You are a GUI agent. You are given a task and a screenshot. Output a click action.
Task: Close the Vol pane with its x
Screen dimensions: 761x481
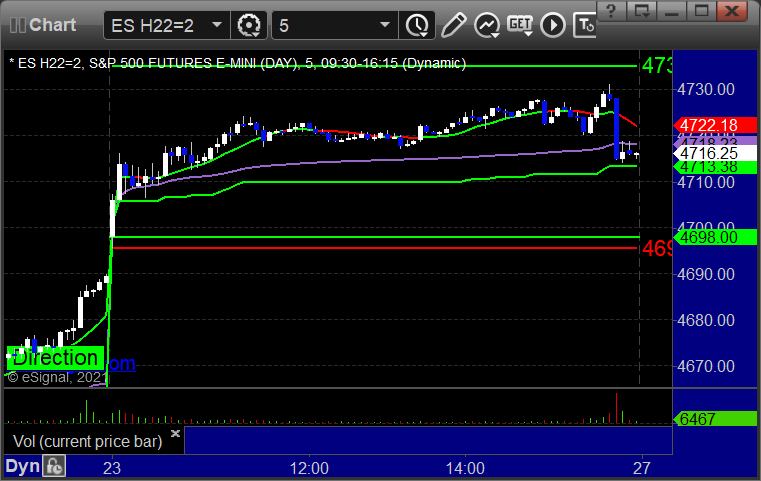point(176,433)
